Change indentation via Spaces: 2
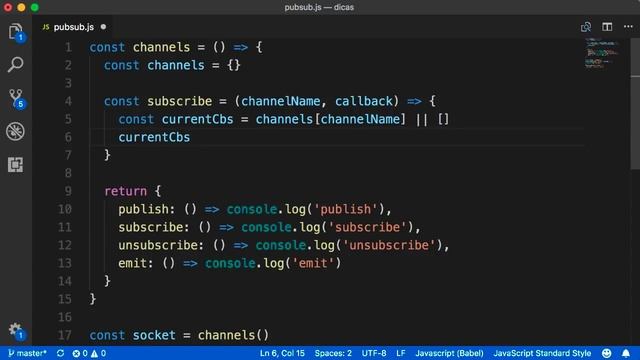The image size is (640, 360). [x=333, y=353]
